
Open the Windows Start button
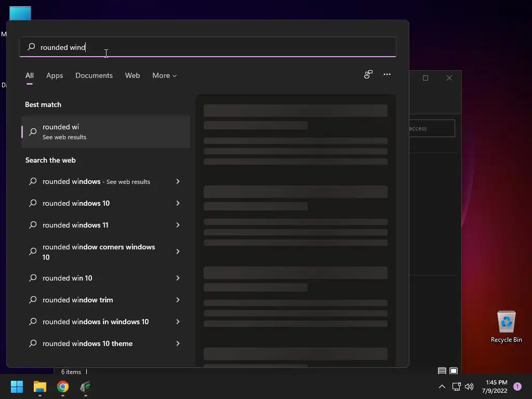[17, 387]
